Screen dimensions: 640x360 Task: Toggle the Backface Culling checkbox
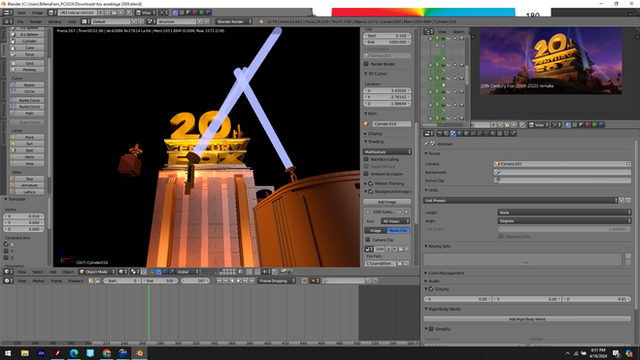point(366,159)
